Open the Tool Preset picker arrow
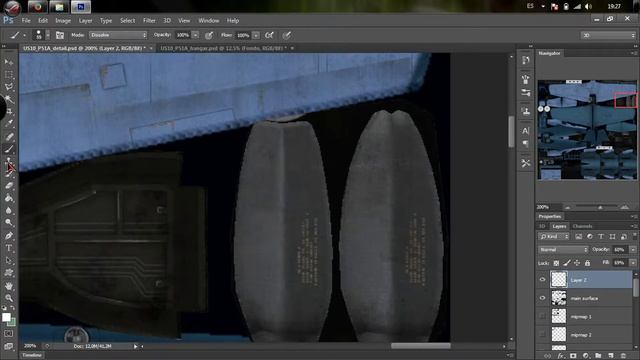 point(24,36)
